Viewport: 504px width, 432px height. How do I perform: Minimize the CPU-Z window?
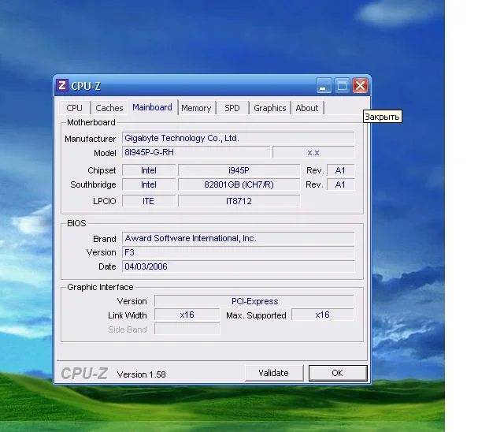324,86
